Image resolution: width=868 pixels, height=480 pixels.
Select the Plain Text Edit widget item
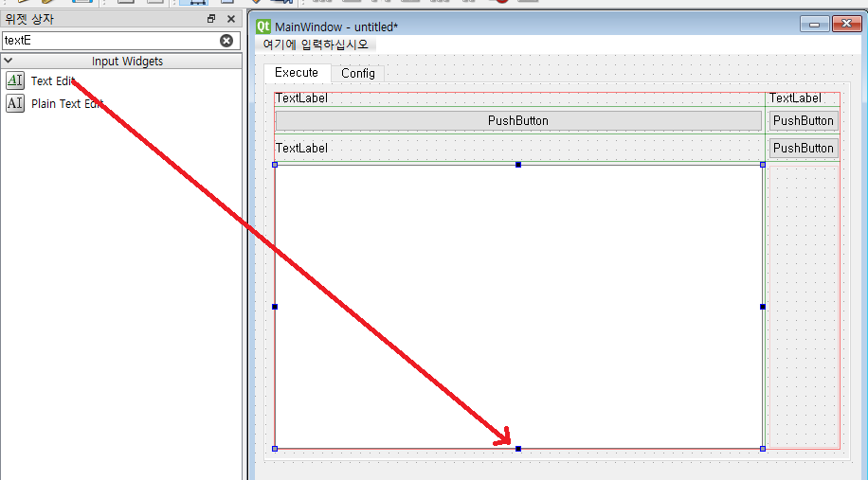[54, 103]
